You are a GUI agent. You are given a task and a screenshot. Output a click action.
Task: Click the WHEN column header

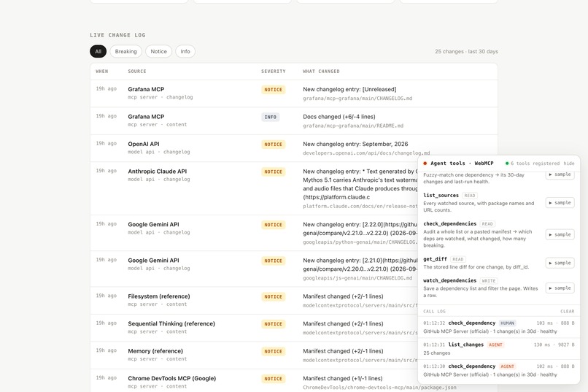102,72
